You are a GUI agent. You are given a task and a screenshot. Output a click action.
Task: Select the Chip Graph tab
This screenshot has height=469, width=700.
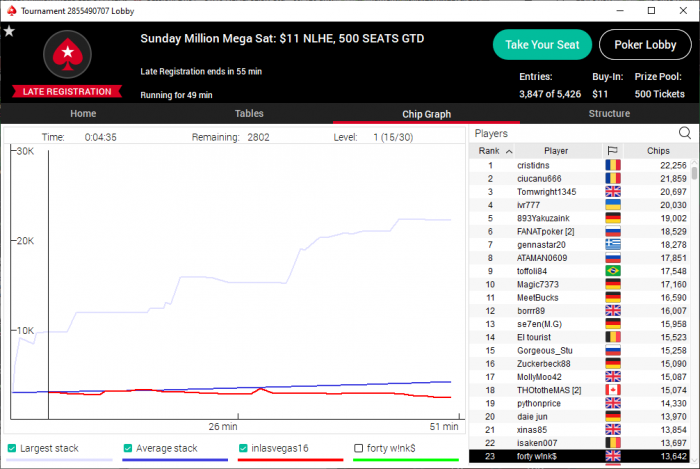pyautogui.click(x=426, y=114)
